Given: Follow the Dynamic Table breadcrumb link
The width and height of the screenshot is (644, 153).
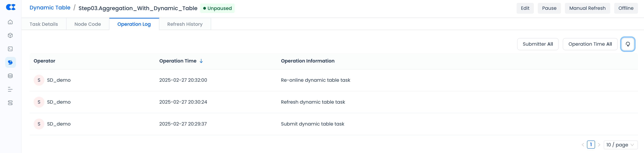Looking at the screenshot, I should coord(50,8).
